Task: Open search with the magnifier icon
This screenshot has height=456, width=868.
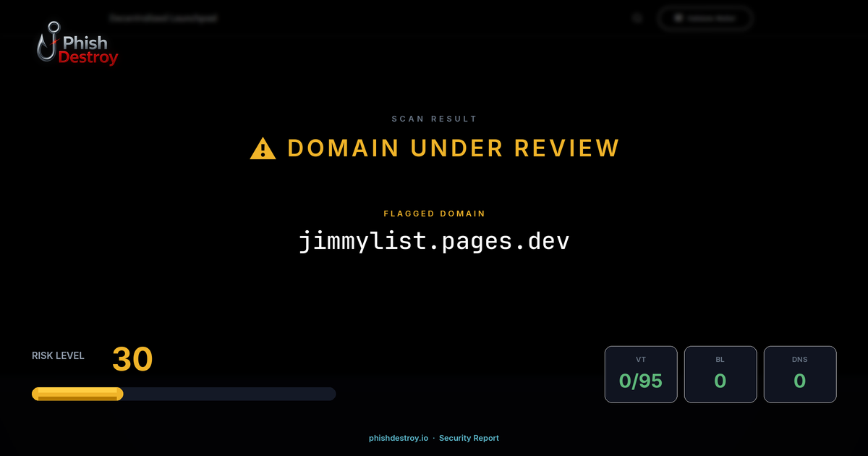Action: tap(637, 17)
